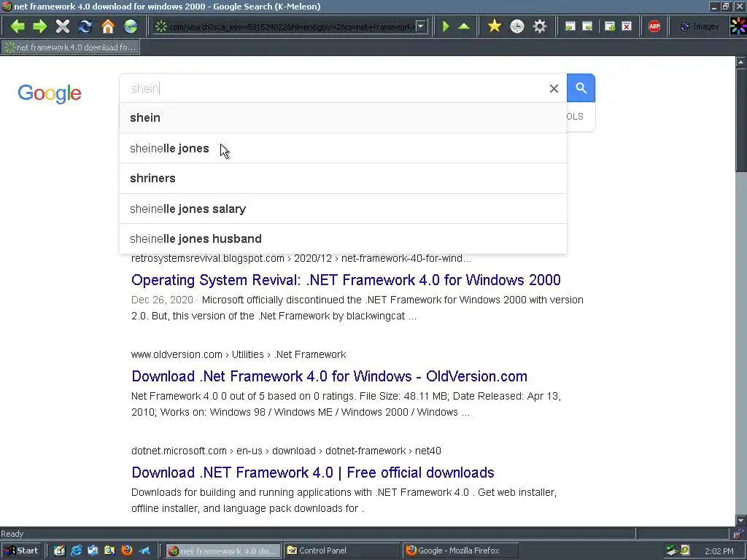Click the Firefox quick launch icon
Viewport: 747px width, 560px height.
(127, 551)
